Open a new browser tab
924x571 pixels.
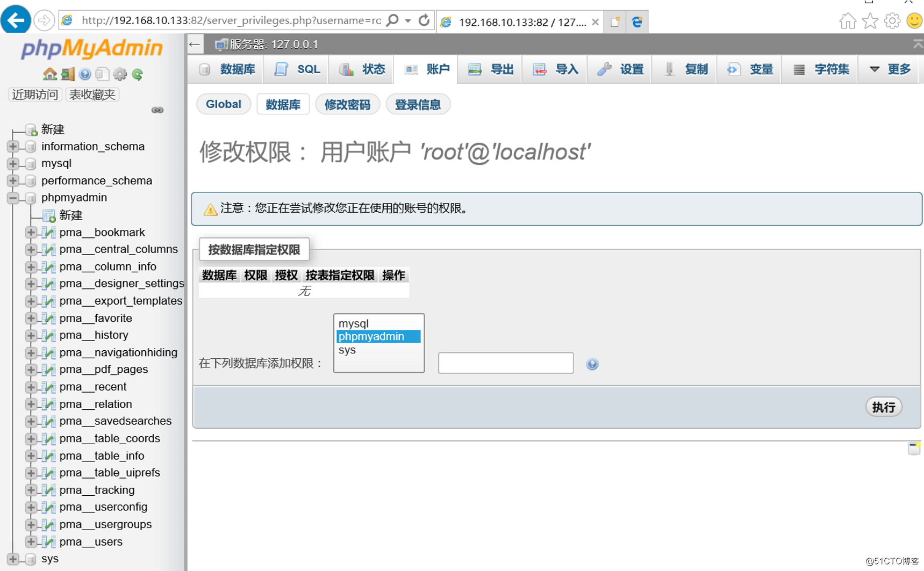[x=615, y=21]
